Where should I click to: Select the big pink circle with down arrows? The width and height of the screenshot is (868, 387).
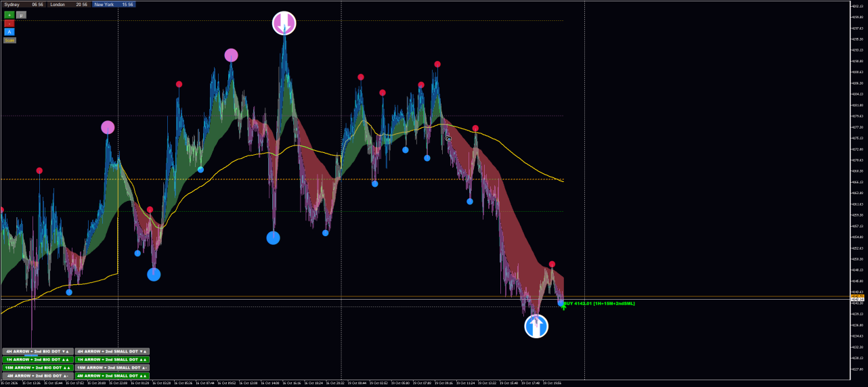point(284,23)
